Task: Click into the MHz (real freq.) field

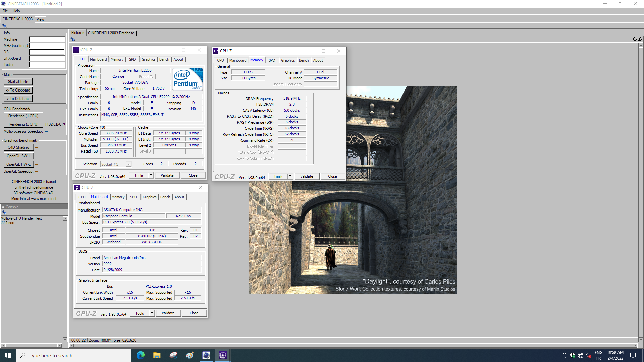Action: pos(47,46)
